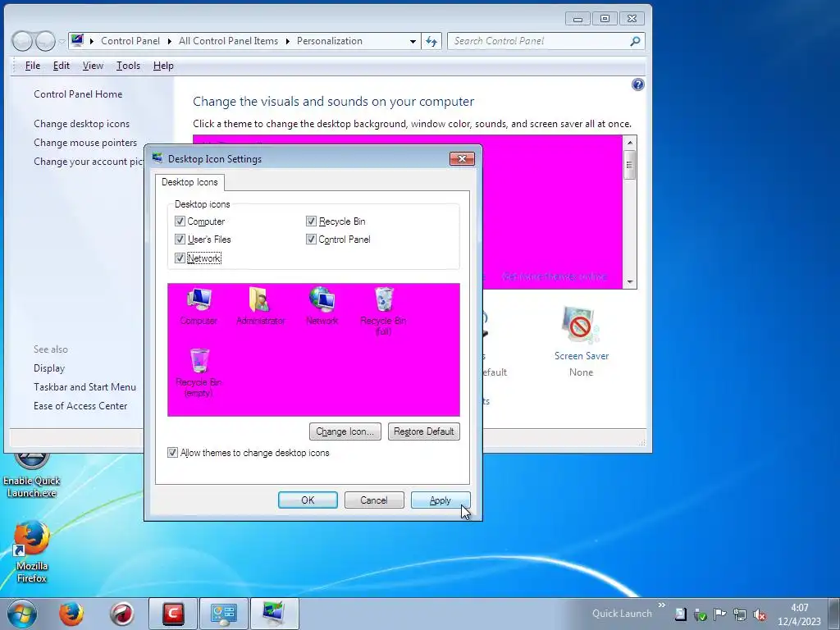This screenshot has width=840, height=630.
Task: Select the Recycle Bin (full) icon
Action: [383, 311]
